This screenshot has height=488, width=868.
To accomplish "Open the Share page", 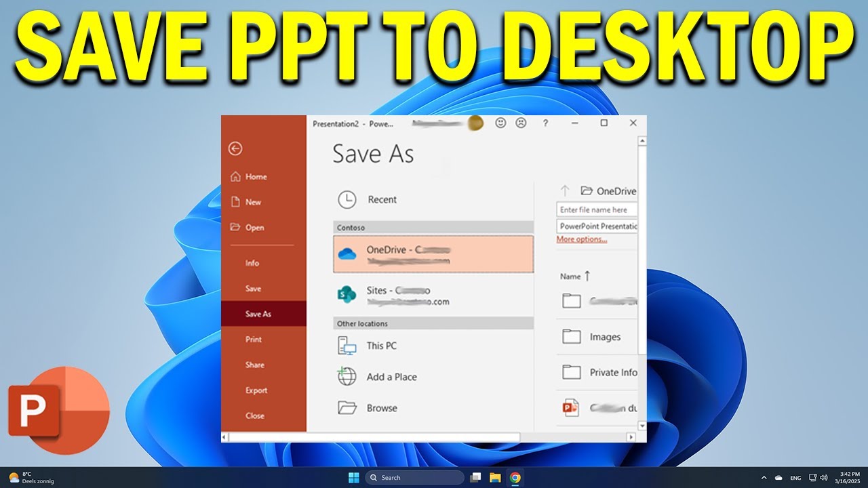I will click(255, 365).
